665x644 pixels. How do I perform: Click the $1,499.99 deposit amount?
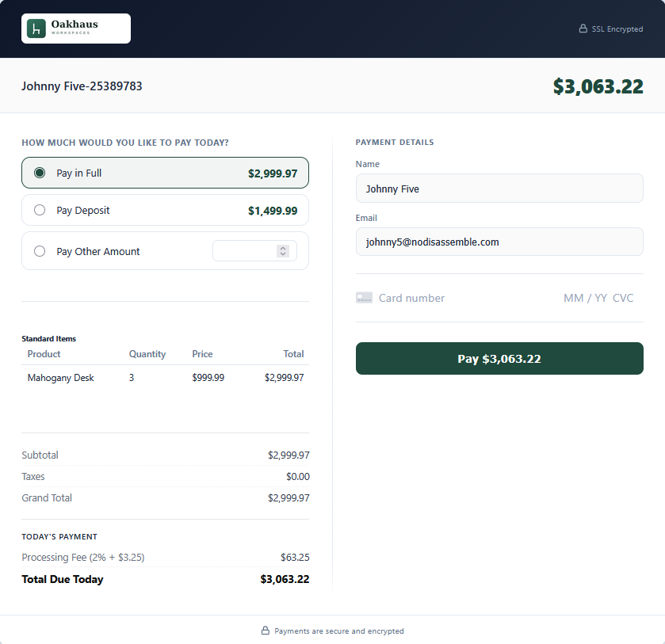click(x=273, y=211)
